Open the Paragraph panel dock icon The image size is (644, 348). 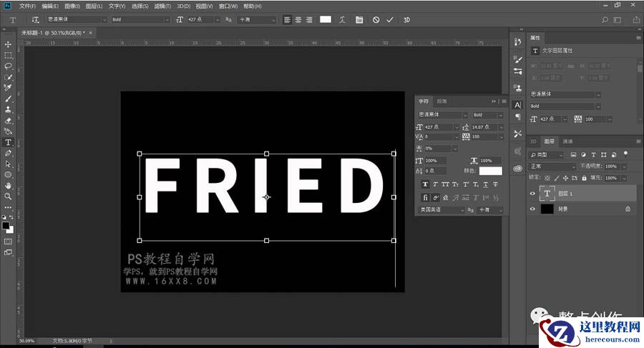(x=517, y=117)
